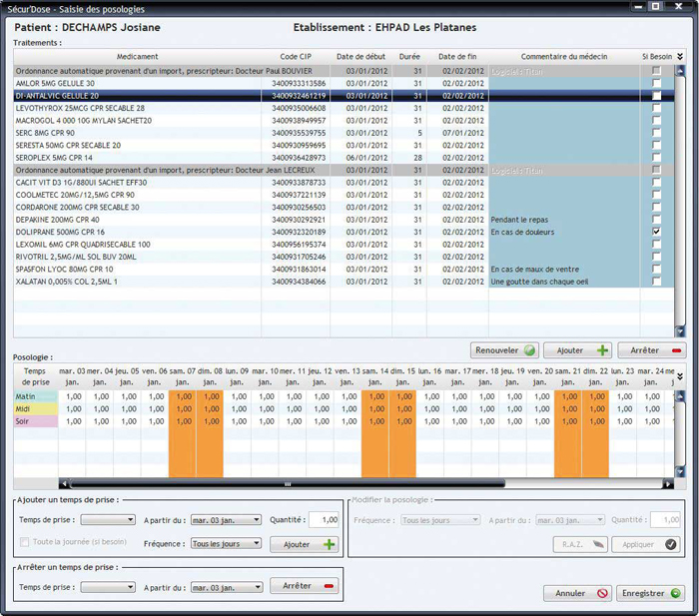The width and height of the screenshot is (699, 616).
Task: Click the double-chevron icon beside Si Besoin header
Action: click(680, 57)
